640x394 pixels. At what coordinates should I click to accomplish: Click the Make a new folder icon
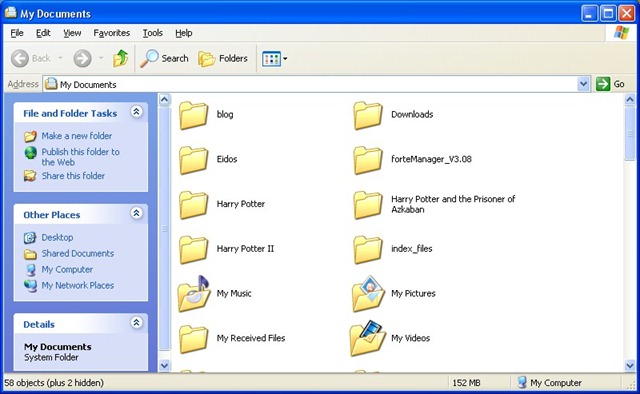pos(30,136)
